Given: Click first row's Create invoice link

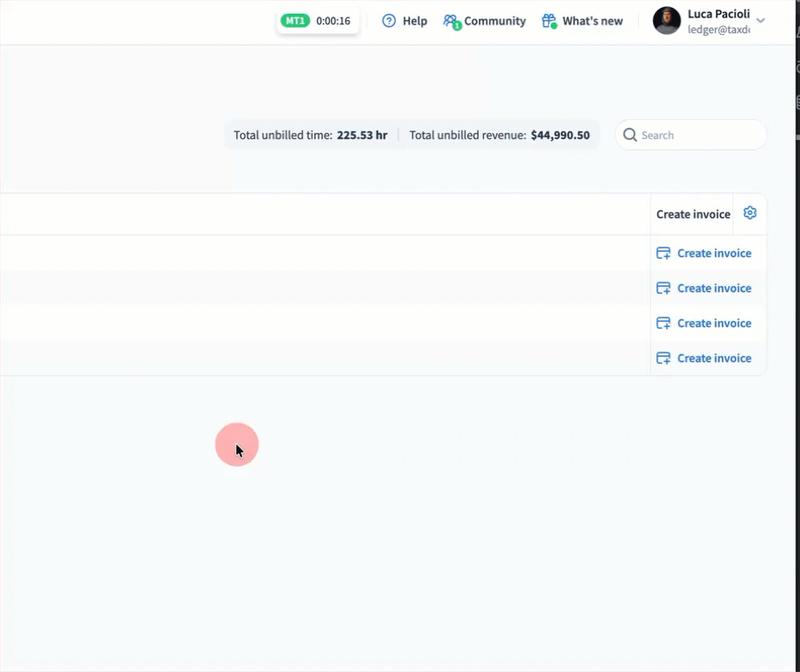Looking at the screenshot, I should click(x=714, y=253).
